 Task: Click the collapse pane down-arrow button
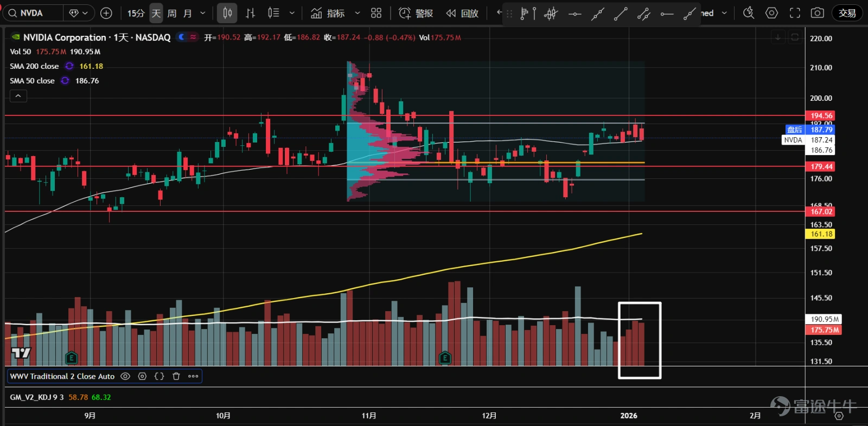click(x=778, y=37)
